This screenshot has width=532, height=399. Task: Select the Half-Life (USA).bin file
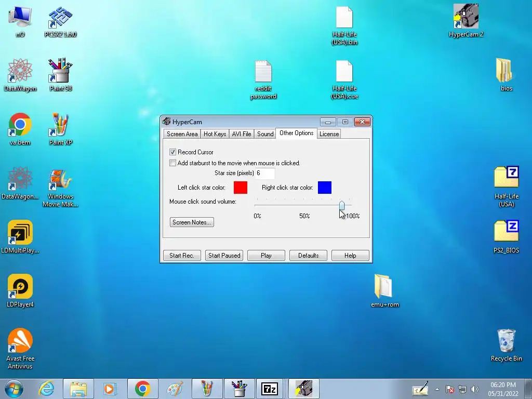pos(344,25)
